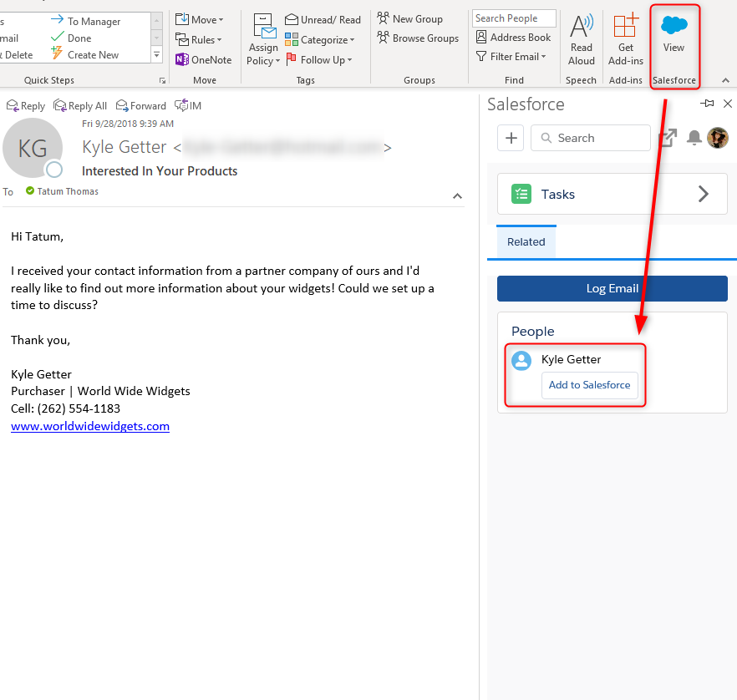737x700 pixels.
Task: Send email to OneNote
Action: coord(204,59)
